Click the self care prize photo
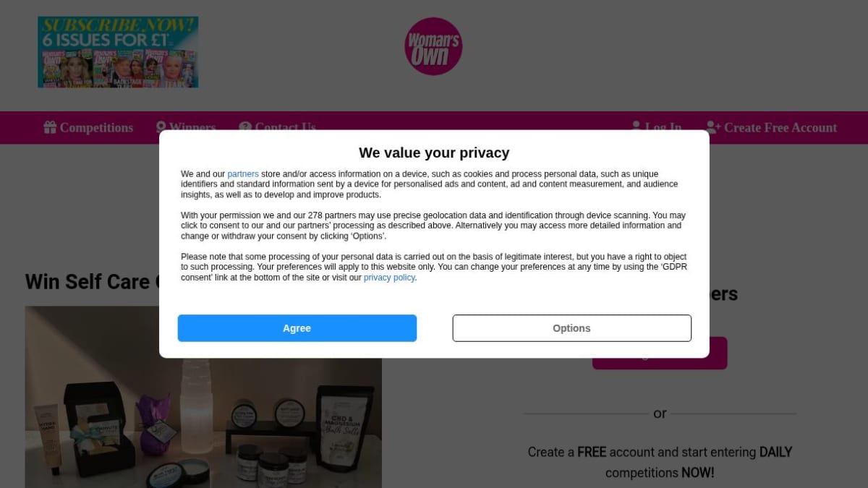 [203, 397]
